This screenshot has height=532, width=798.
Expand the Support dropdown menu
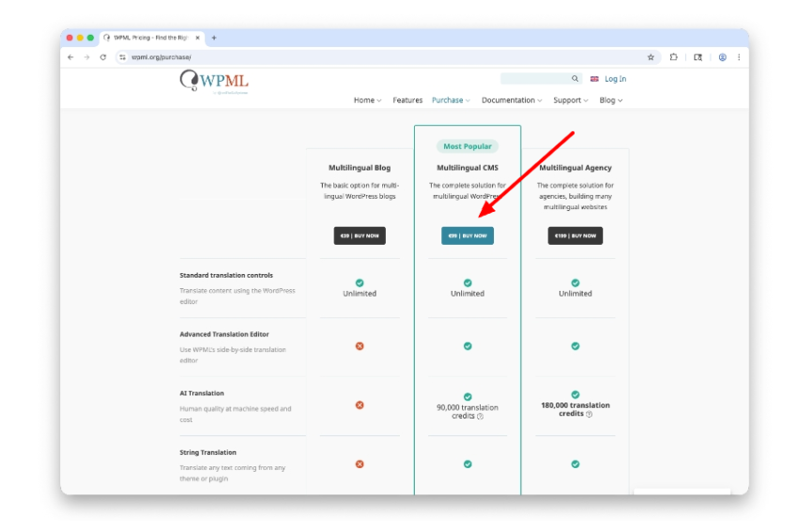(570, 100)
